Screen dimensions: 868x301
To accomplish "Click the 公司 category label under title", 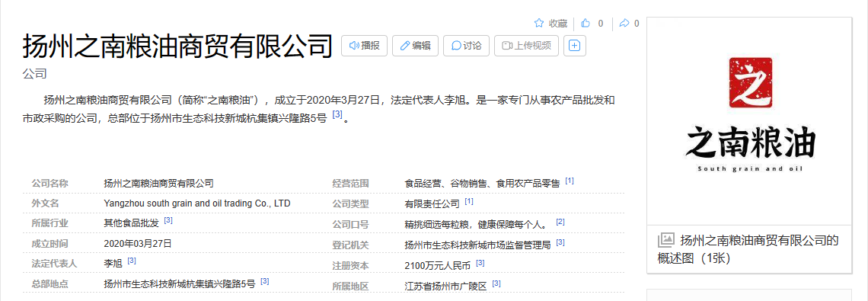I will 34,74.
